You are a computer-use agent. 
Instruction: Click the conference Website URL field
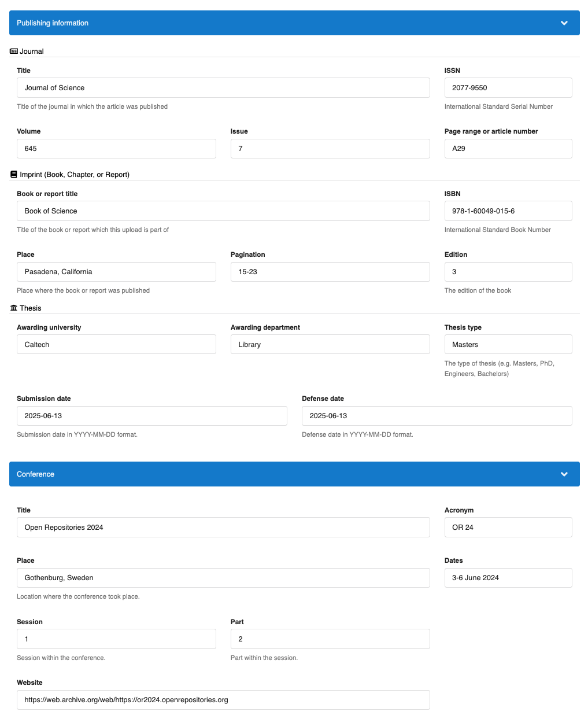coord(223,700)
